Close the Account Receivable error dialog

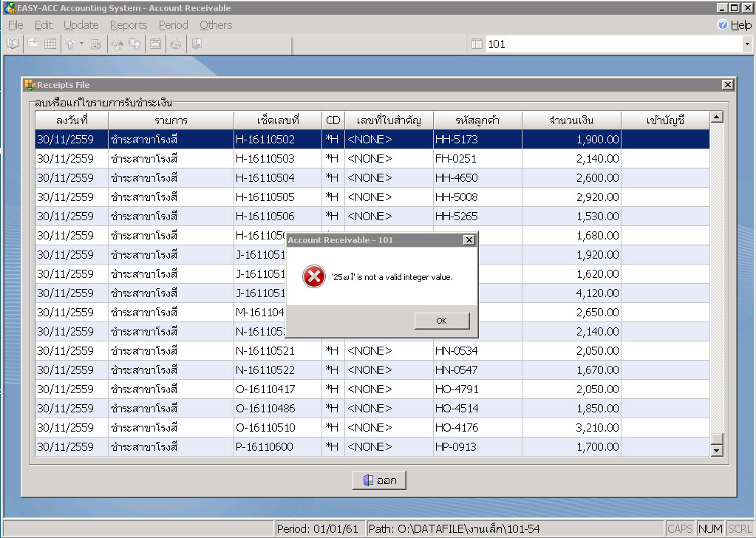coord(469,240)
